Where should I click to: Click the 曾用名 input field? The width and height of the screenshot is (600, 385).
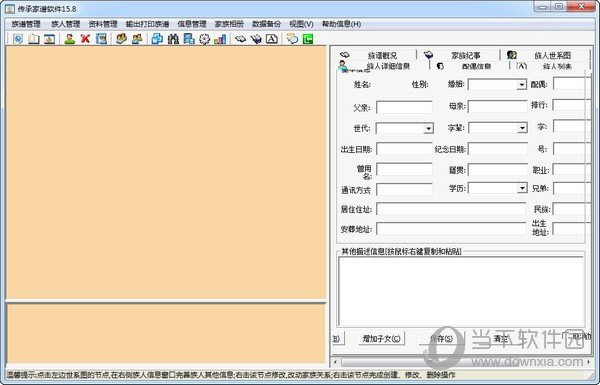coord(404,170)
